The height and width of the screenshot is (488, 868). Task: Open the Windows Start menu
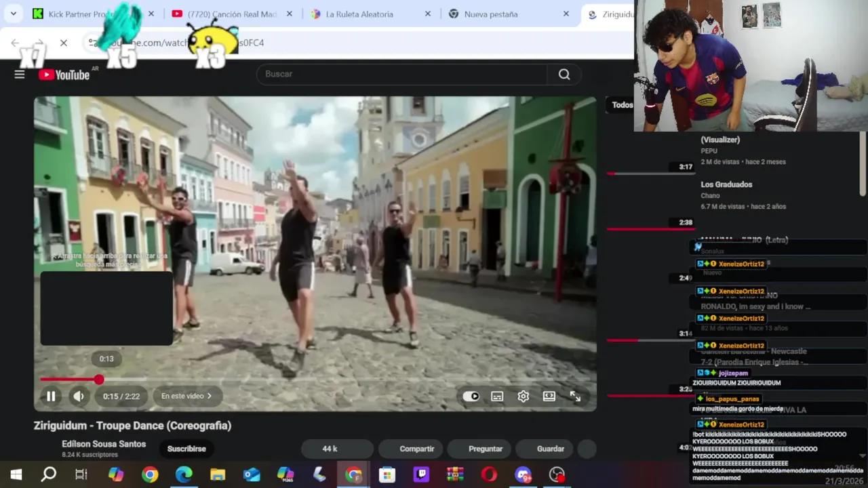(16, 474)
